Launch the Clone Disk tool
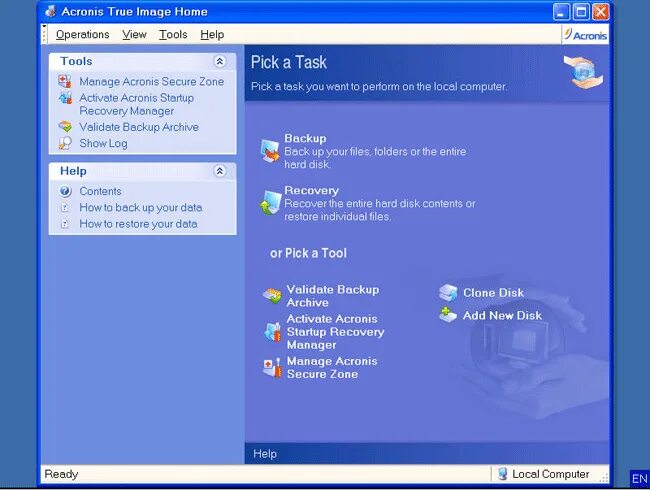 (x=493, y=293)
